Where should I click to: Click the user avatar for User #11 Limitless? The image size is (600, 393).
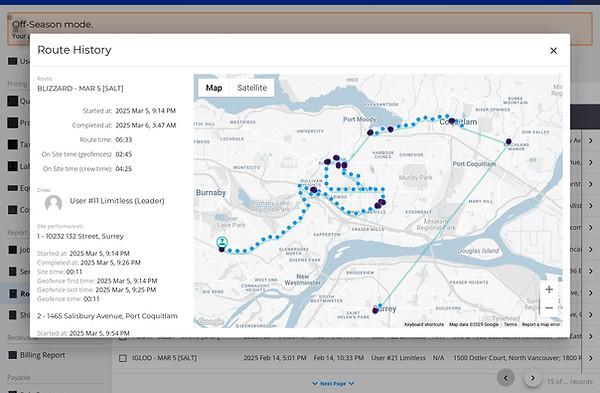pos(54,203)
